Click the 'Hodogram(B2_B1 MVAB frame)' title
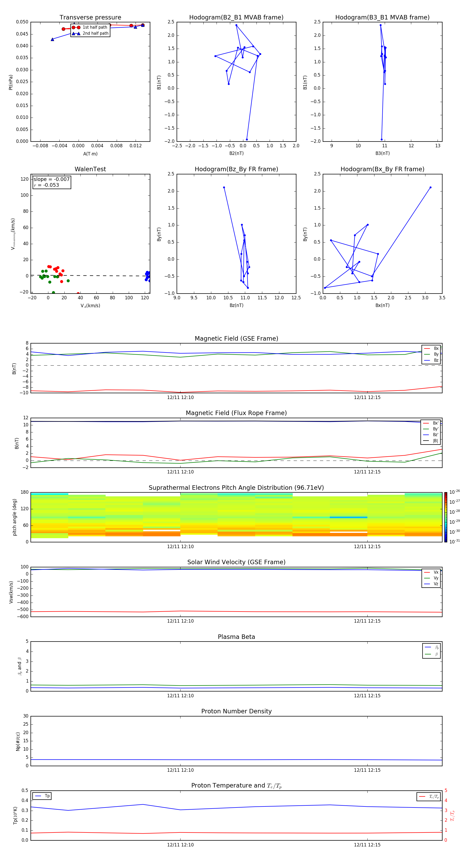 point(236,18)
